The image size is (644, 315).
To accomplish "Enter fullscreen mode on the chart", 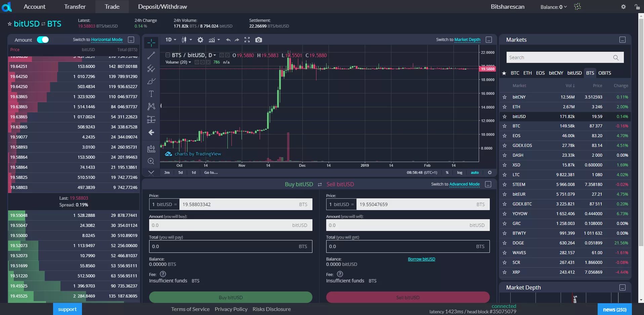I will coord(247,40).
